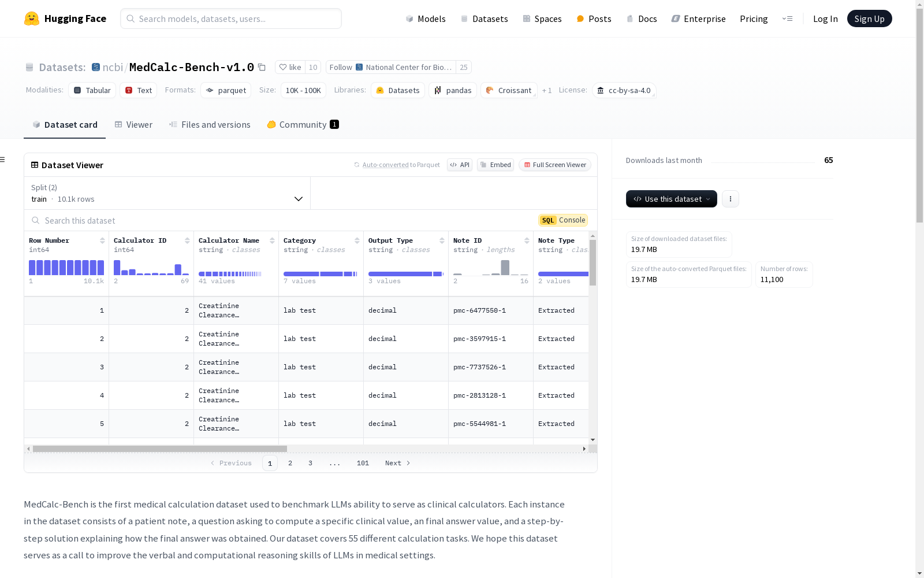Click the search magnifier in dataset search
Viewport: 924px width, 578px height.
36,220
